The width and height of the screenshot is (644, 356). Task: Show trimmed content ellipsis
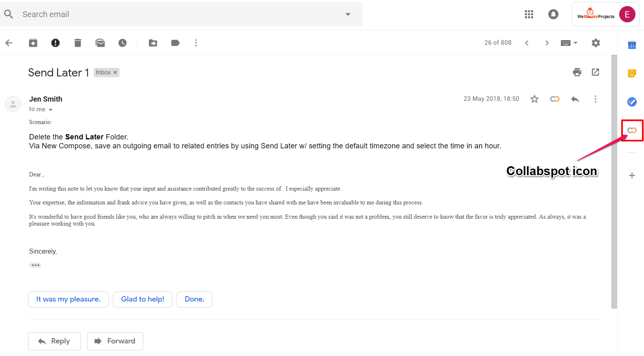[x=35, y=265]
